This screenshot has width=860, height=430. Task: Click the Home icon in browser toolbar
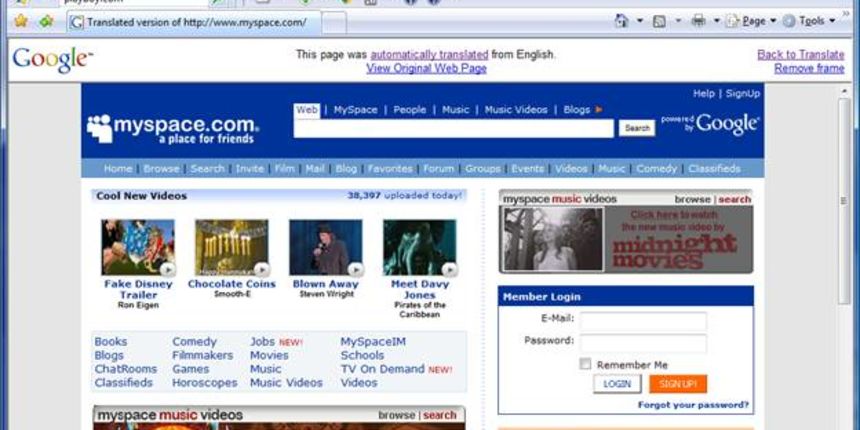621,21
